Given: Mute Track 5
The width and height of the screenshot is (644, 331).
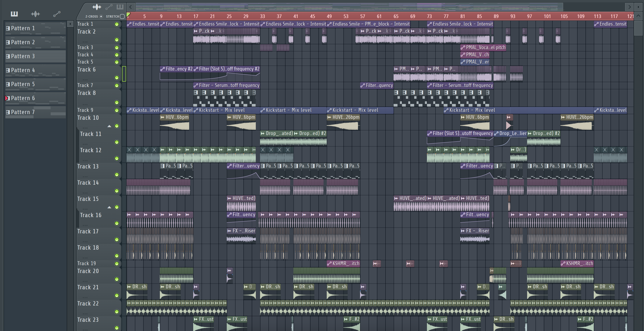Looking at the screenshot, I should (116, 62).
